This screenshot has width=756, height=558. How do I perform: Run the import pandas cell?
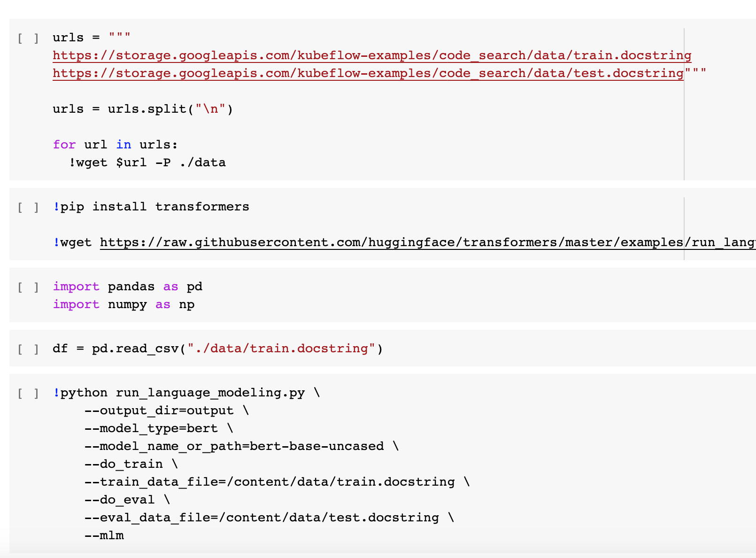point(28,287)
